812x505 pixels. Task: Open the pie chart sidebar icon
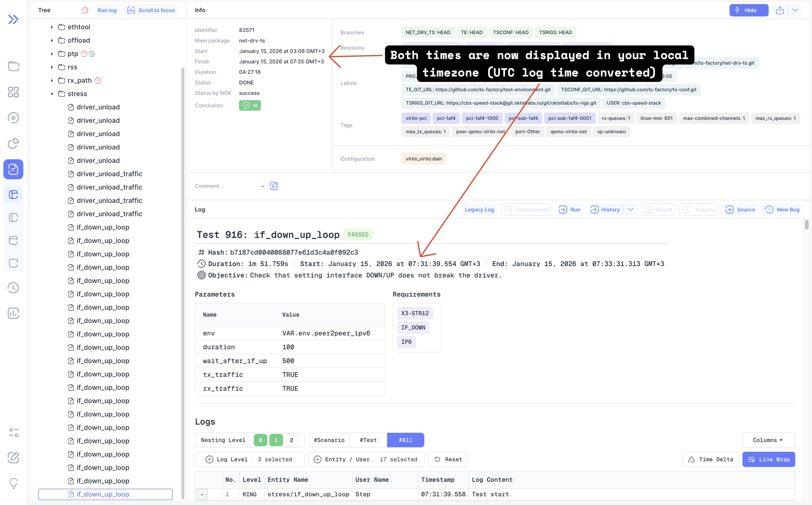pyautogui.click(x=13, y=143)
